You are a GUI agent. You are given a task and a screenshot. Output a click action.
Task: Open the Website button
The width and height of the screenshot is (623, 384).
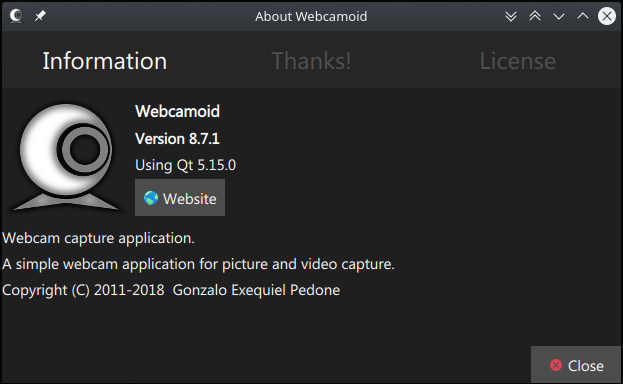180,198
